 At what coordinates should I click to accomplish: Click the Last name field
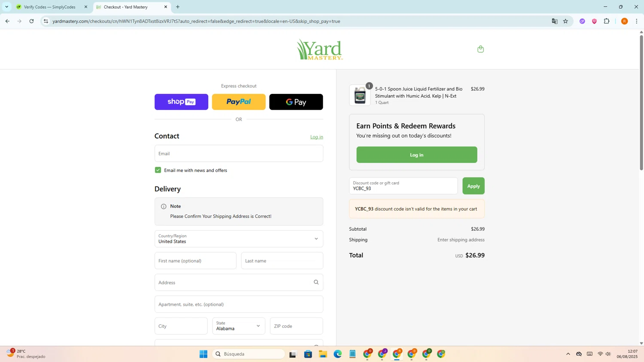coord(282,261)
